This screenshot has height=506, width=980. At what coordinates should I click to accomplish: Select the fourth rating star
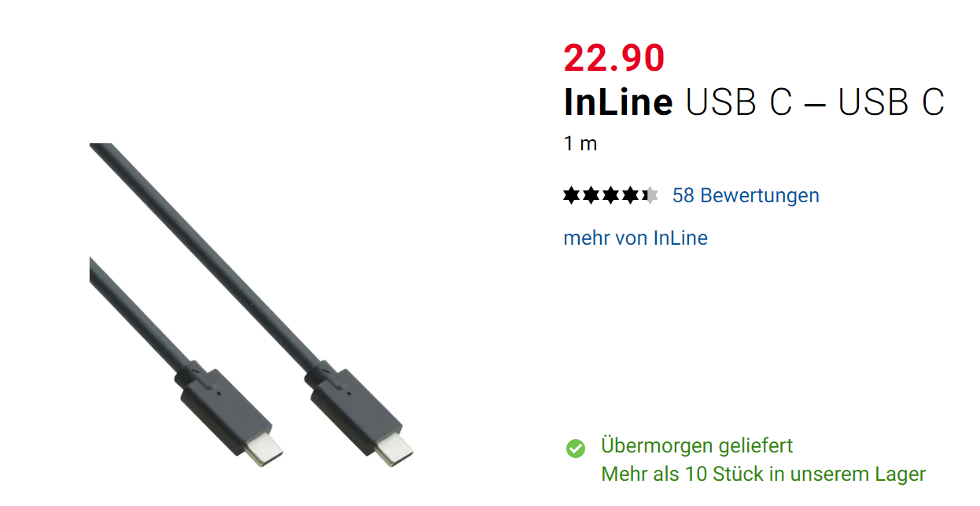point(630,195)
